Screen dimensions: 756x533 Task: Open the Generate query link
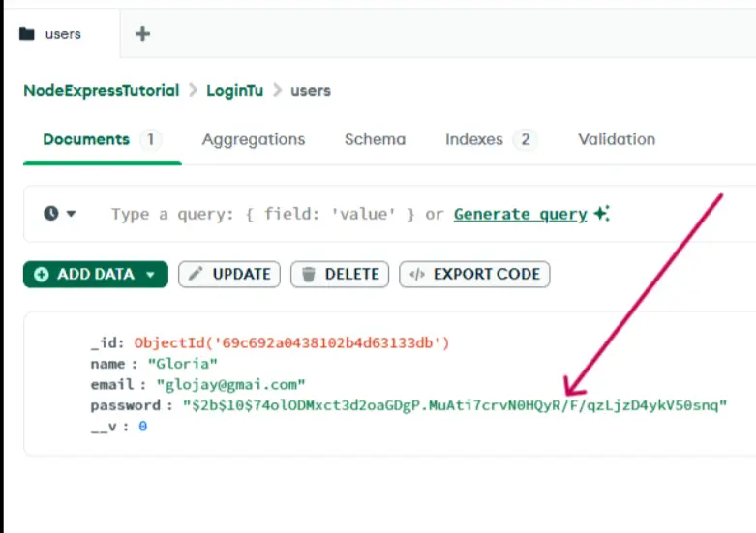click(x=520, y=214)
